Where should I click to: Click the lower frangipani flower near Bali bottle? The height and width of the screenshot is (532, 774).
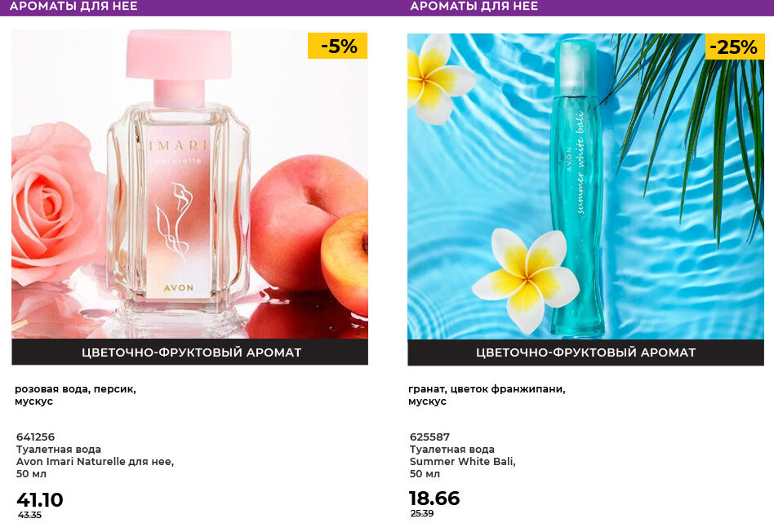(x=526, y=278)
